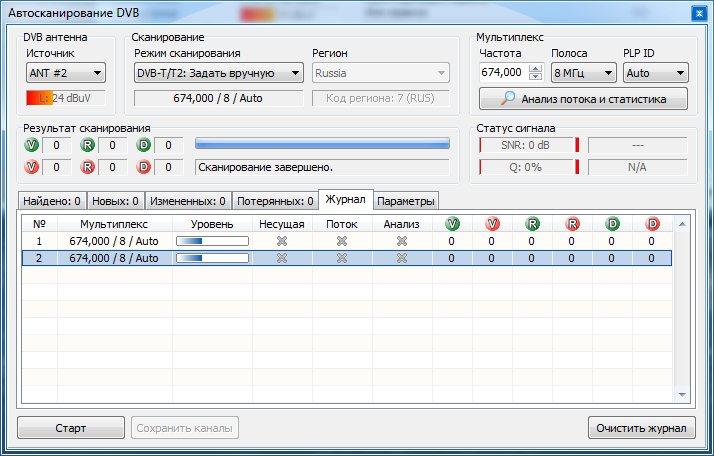This screenshot has height=456, width=714.
Task: Open the PLP ID dropdown
Action: pyautogui.click(x=655, y=73)
